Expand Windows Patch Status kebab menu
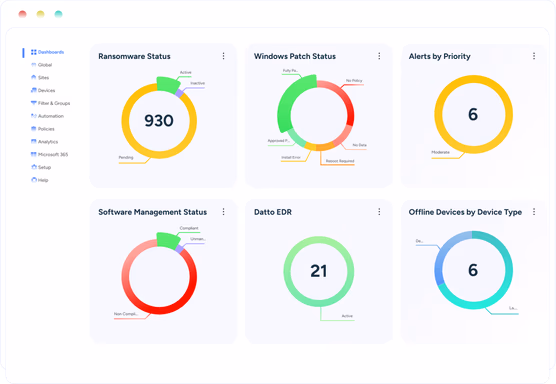Viewport: 556px width, 384px height. click(x=379, y=56)
